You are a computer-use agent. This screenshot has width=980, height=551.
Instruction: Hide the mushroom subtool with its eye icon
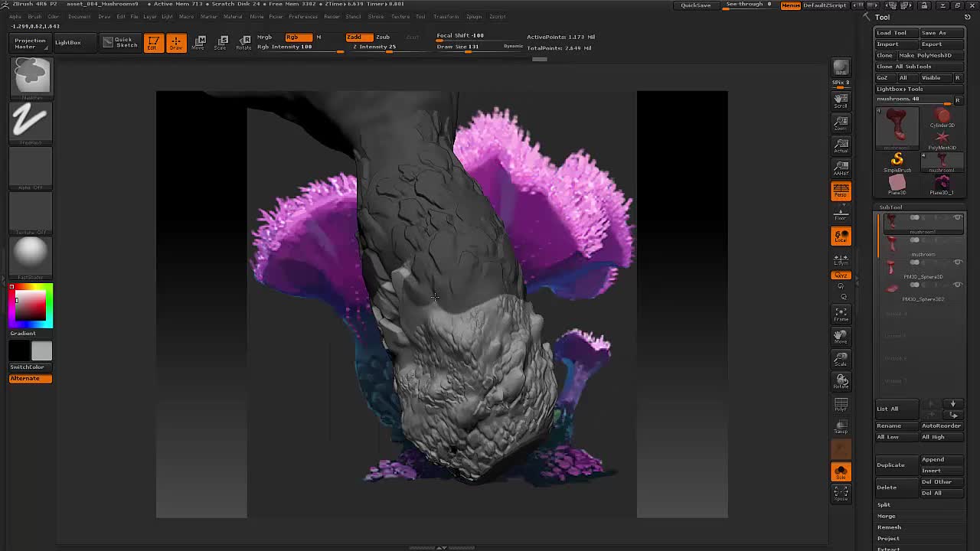957,240
